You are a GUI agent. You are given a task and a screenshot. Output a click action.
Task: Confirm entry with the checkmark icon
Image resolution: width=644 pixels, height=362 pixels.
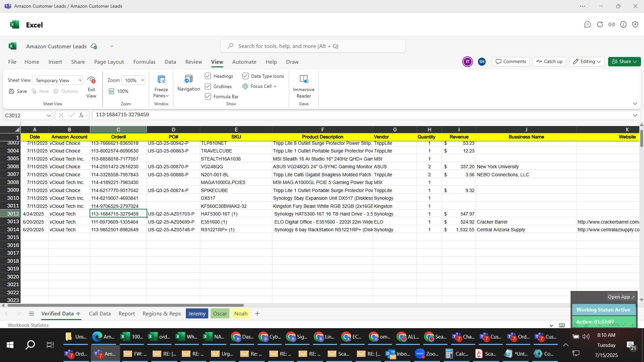pos(71,115)
